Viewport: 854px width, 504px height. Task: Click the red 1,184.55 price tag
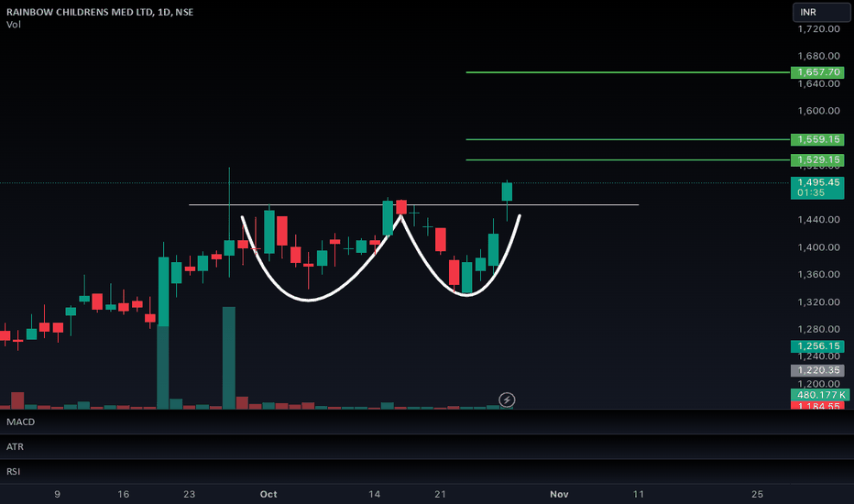coord(817,406)
